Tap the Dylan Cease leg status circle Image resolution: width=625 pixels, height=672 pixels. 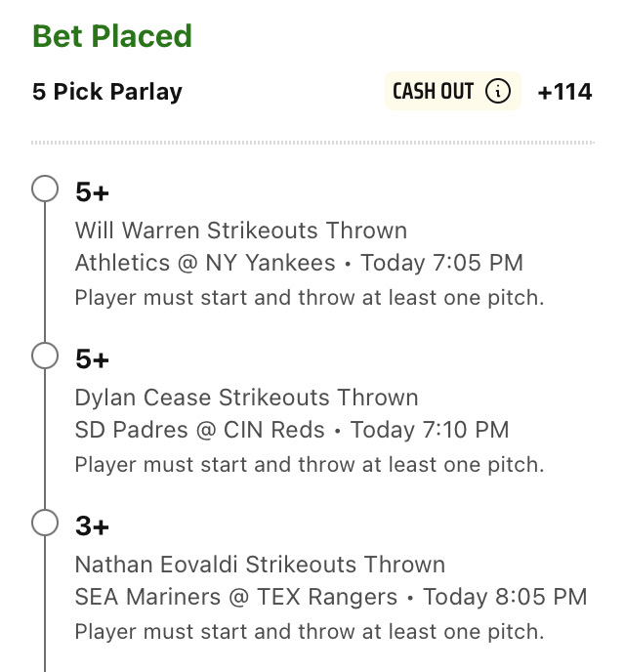45,356
